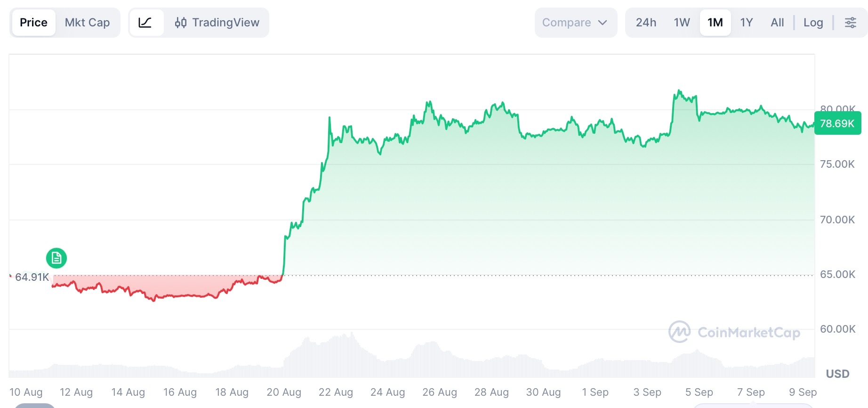868x408 pixels.
Task: Switch to the Mkt Cap tab
Action: [87, 23]
